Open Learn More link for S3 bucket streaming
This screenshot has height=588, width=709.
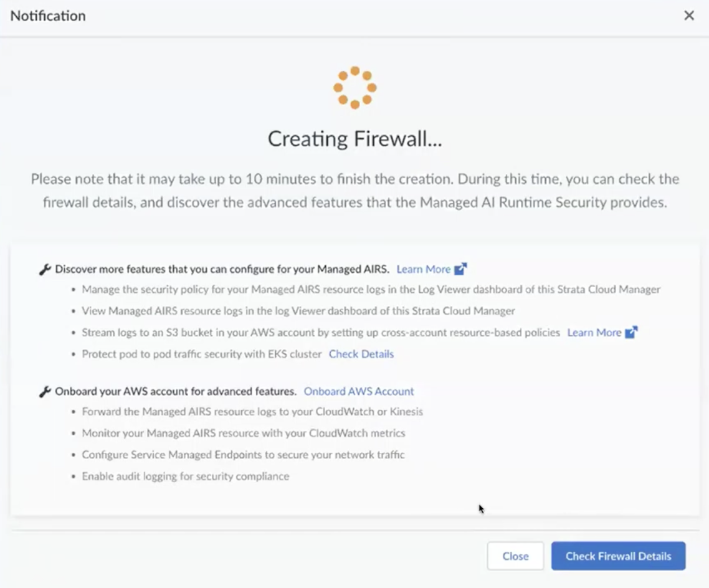[x=594, y=333]
